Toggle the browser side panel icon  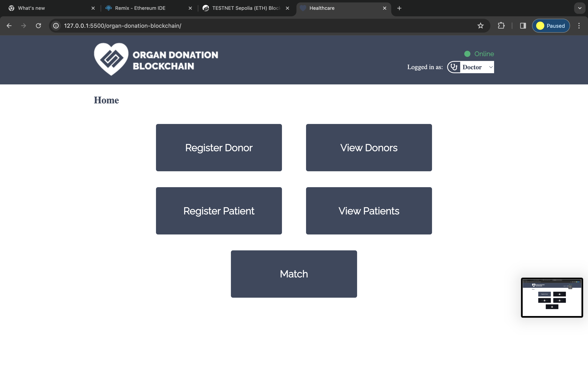click(523, 26)
